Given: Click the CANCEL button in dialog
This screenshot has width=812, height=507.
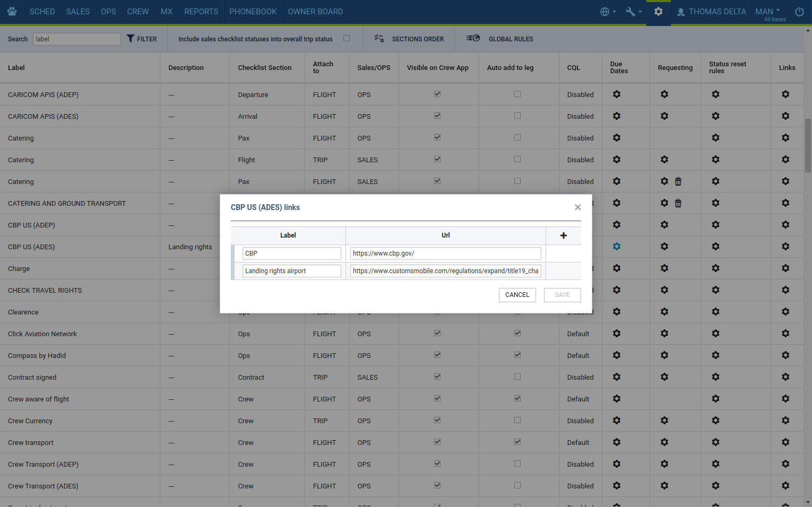Looking at the screenshot, I should [x=517, y=295].
